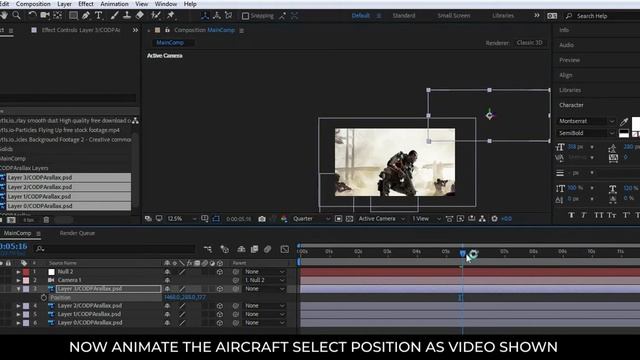Select the Eraser tool
640x360 pixels.
tap(140, 16)
